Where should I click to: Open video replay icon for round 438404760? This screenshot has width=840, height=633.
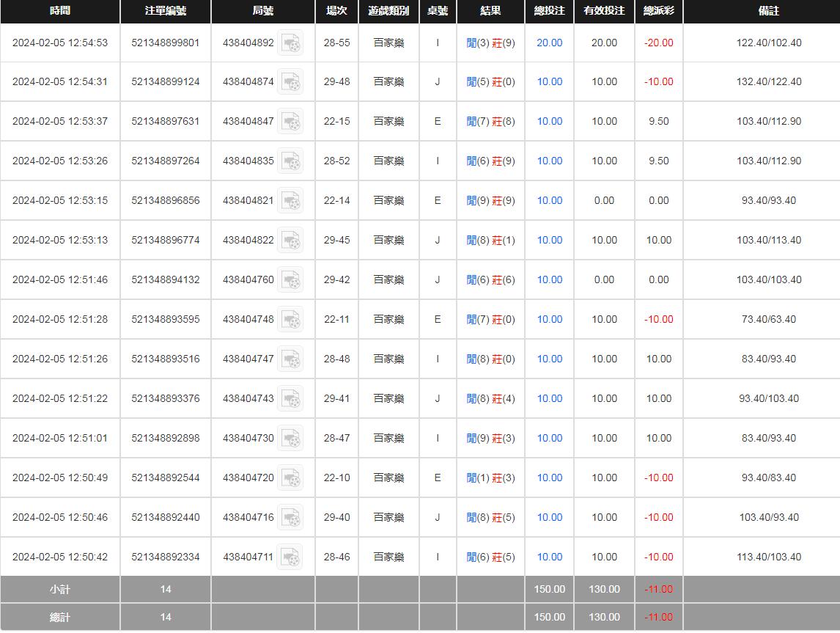[290, 279]
